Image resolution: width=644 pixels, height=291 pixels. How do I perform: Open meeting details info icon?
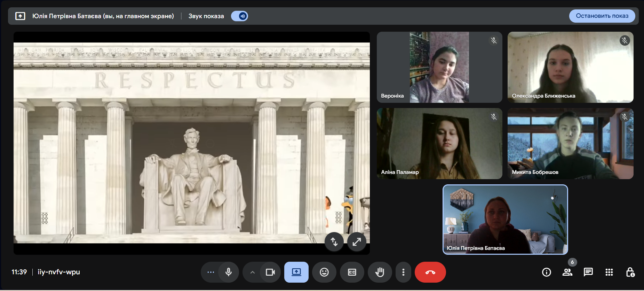point(546,272)
